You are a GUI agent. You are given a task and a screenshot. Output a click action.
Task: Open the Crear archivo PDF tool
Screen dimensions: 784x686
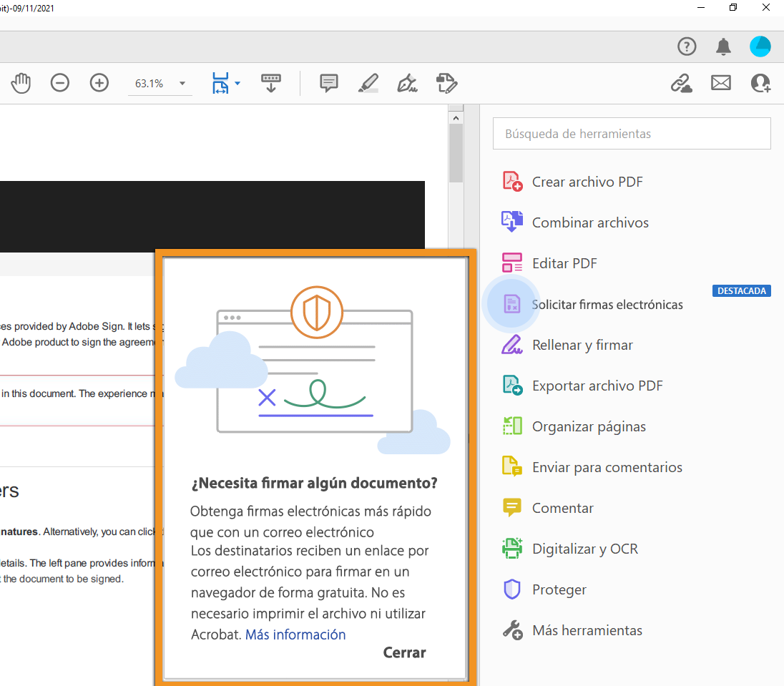572,182
